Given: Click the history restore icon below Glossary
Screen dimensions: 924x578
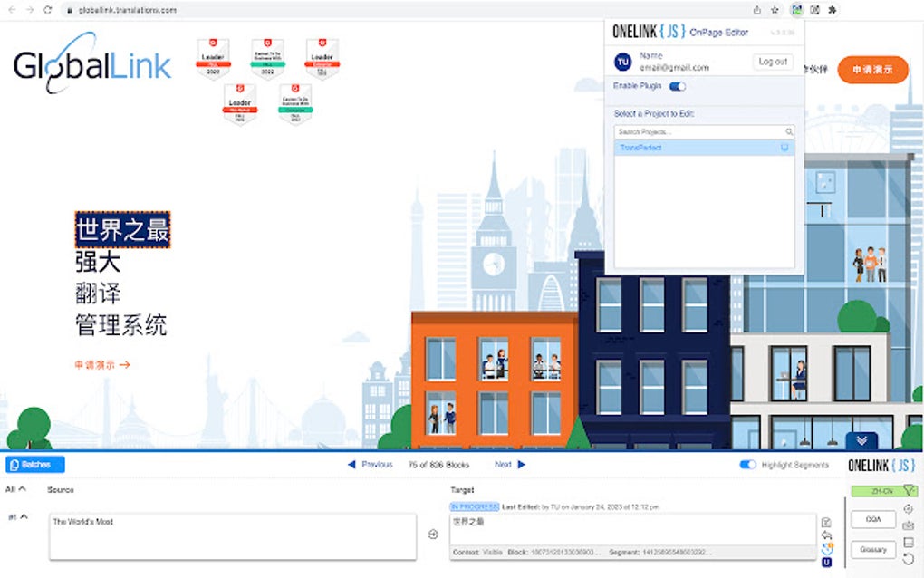Looking at the screenshot, I should [x=910, y=560].
